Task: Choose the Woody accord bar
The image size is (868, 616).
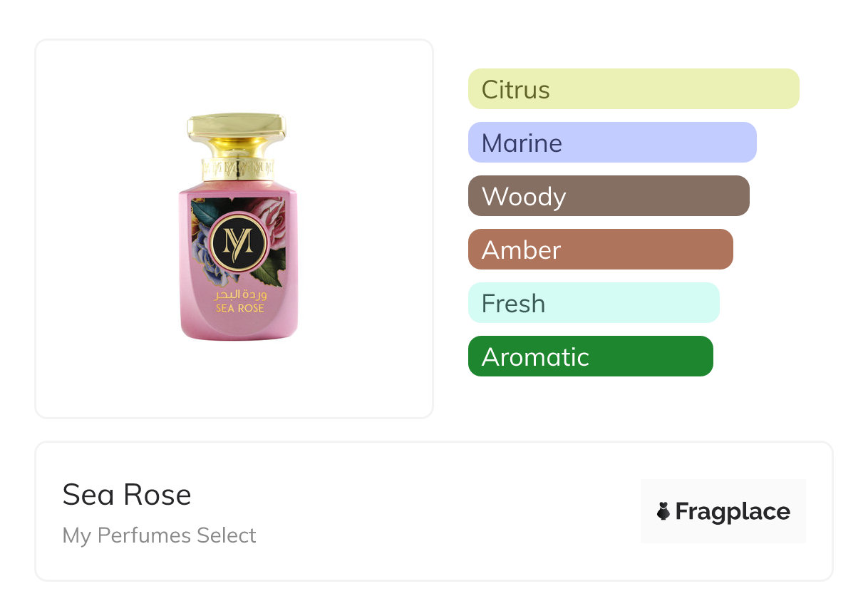Action: pyautogui.click(x=608, y=196)
